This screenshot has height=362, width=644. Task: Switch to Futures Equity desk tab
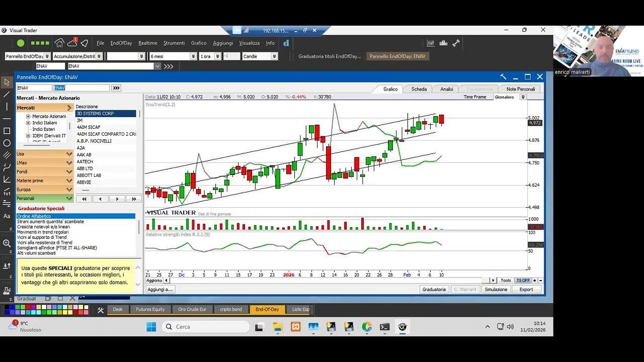150,309
